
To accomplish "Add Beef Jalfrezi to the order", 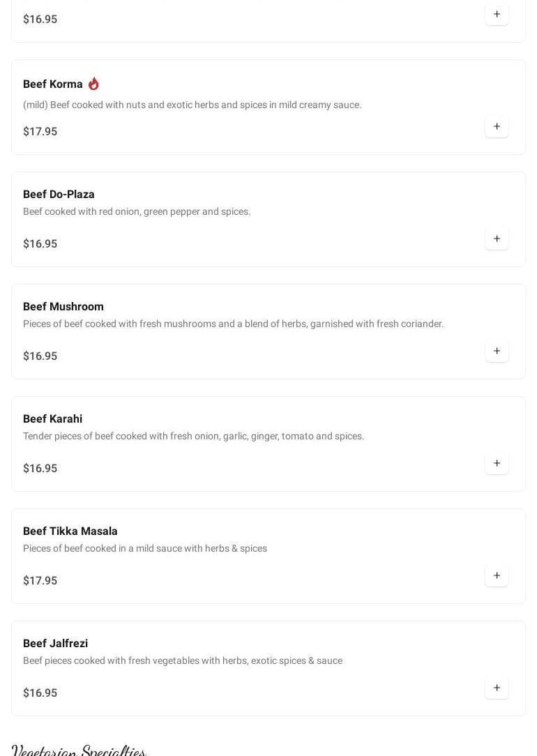I will (x=497, y=688).
